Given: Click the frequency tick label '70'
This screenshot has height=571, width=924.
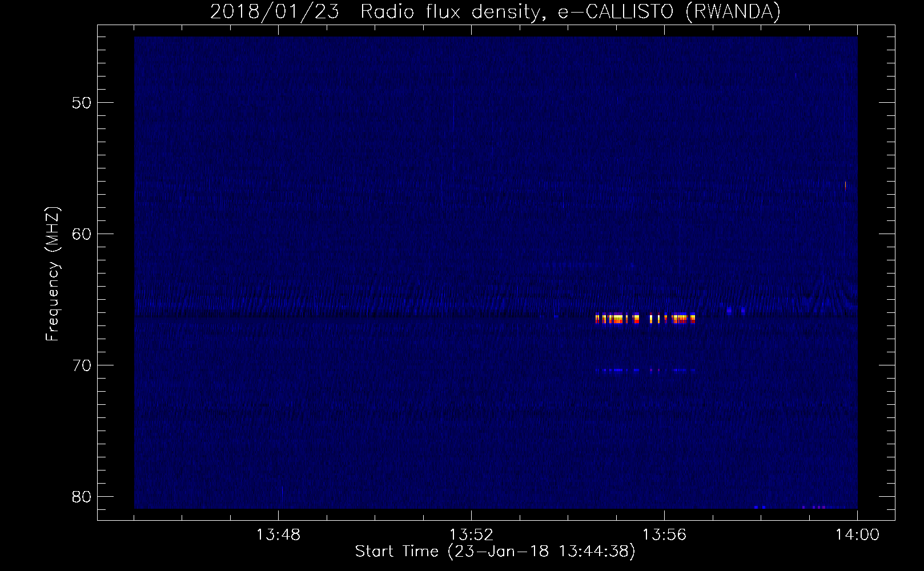Looking at the screenshot, I should [x=82, y=365].
